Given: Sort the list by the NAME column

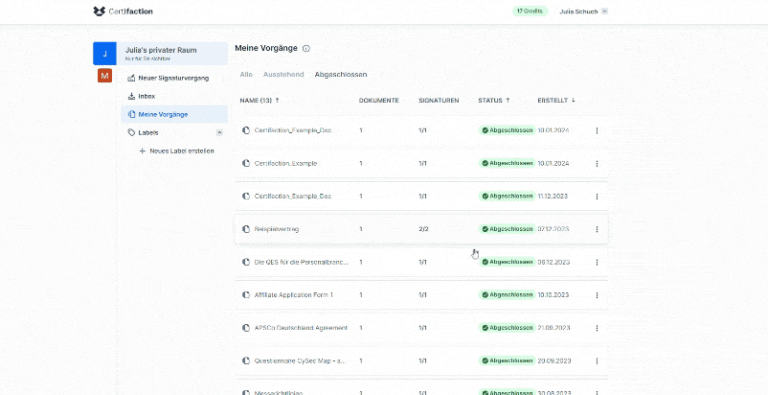Looking at the screenshot, I should [259, 100].
